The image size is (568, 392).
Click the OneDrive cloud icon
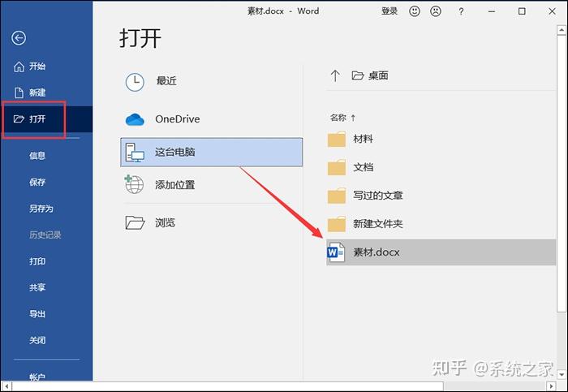pyautogui.click(x=135, y=119)
